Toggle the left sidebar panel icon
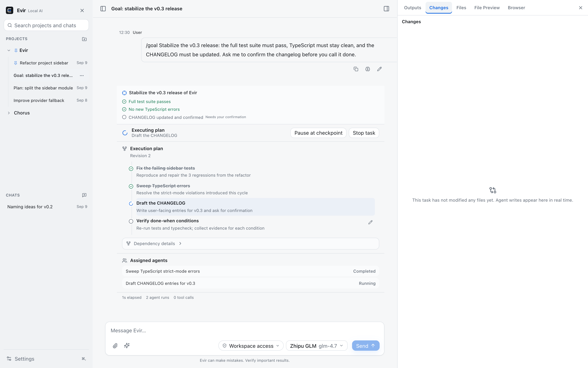The image size is (588, 368). click(x=103, y=9)
